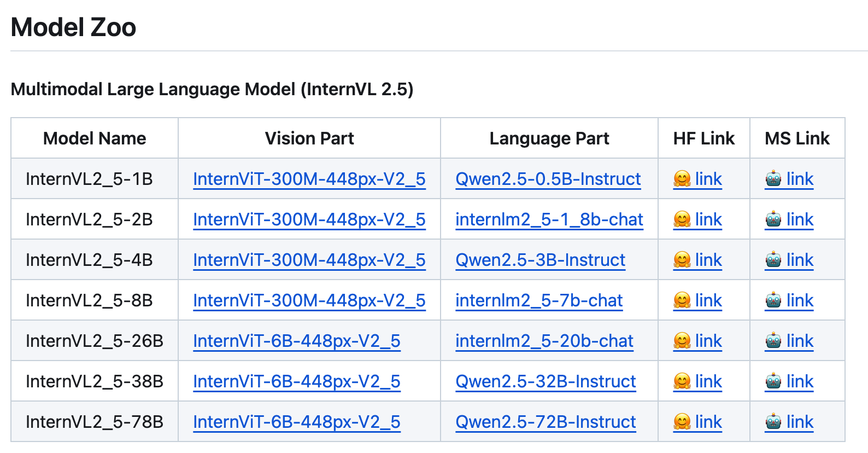Click the Model Name column header
Viewport: 868px width, 453px height.
[x=95, y=138]
